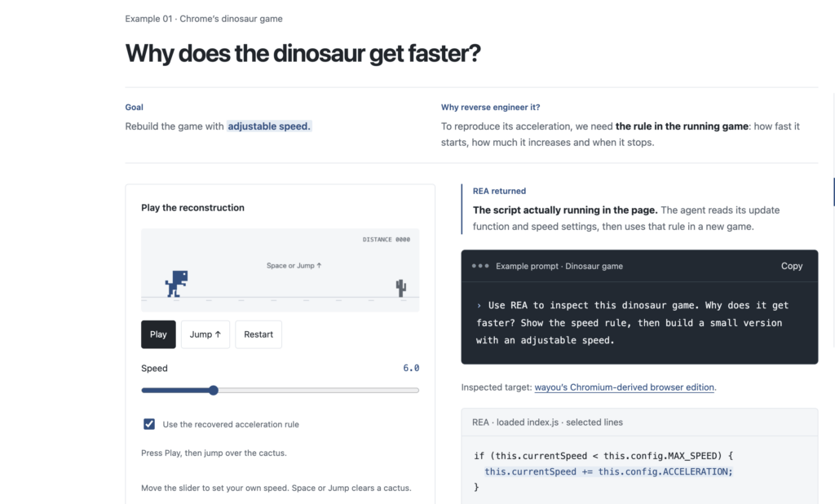
Task: Restart the dinosaur game reconstruction
Action: tap(258, 334)
